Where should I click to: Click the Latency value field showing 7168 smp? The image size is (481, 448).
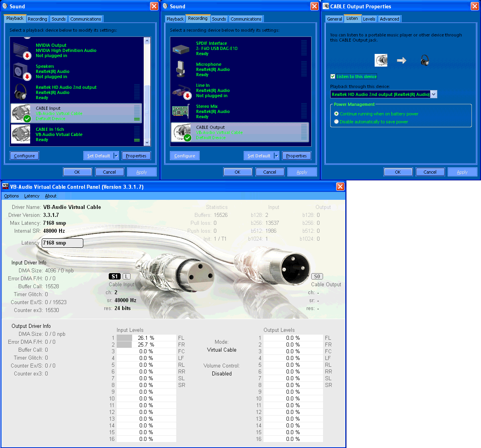[62, 243]
